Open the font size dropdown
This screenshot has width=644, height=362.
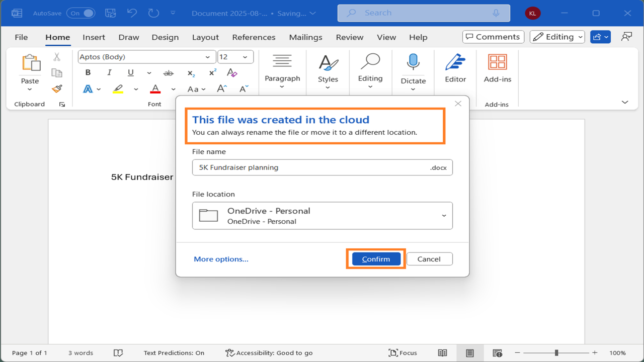click(x=246, y=57)
